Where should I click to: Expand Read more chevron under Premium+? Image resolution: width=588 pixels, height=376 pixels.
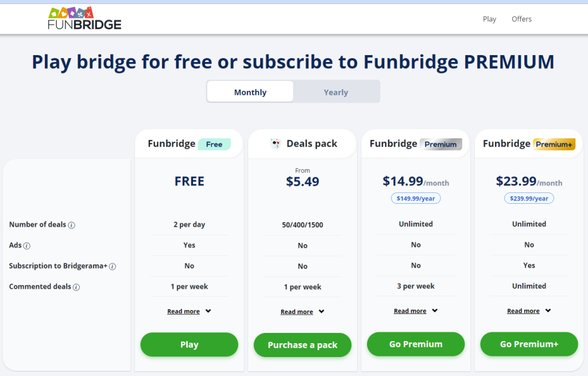pos(548,311)
